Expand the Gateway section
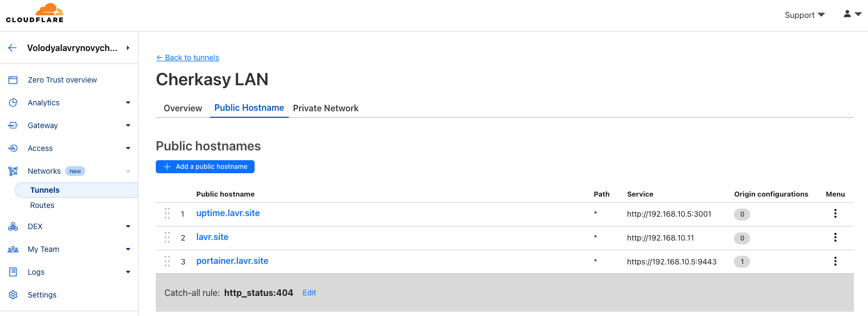Image resolution: width=868 pixels, height=316 pixels. (128, 125)
